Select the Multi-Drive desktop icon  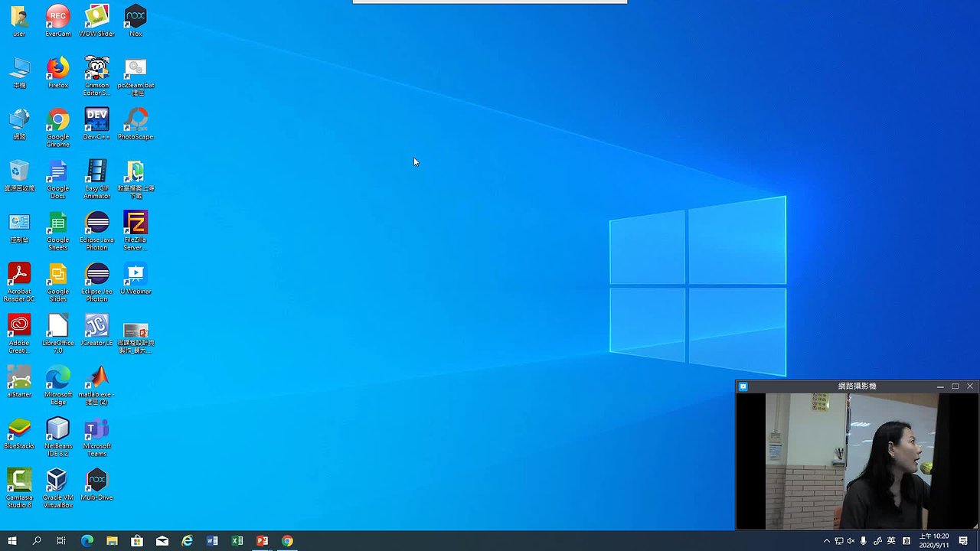pyautogui.click(x=96, y=483)
